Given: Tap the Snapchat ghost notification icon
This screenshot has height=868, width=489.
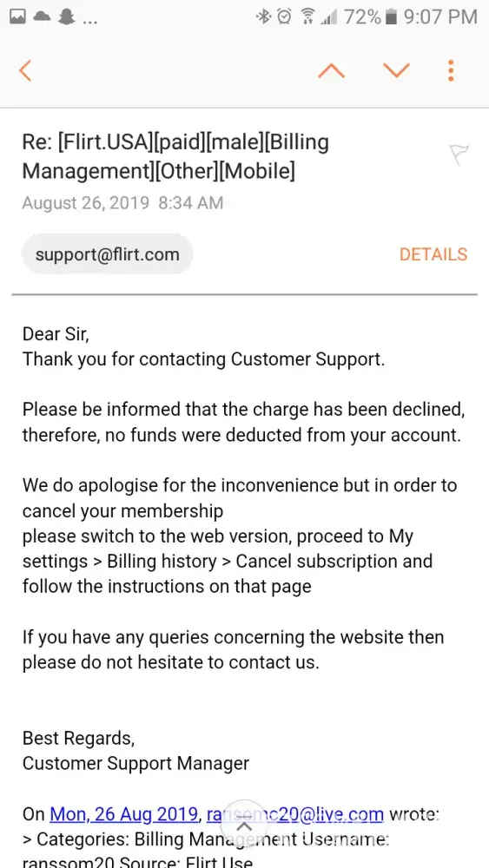Looking at the screenshot, I should point(67,17).
